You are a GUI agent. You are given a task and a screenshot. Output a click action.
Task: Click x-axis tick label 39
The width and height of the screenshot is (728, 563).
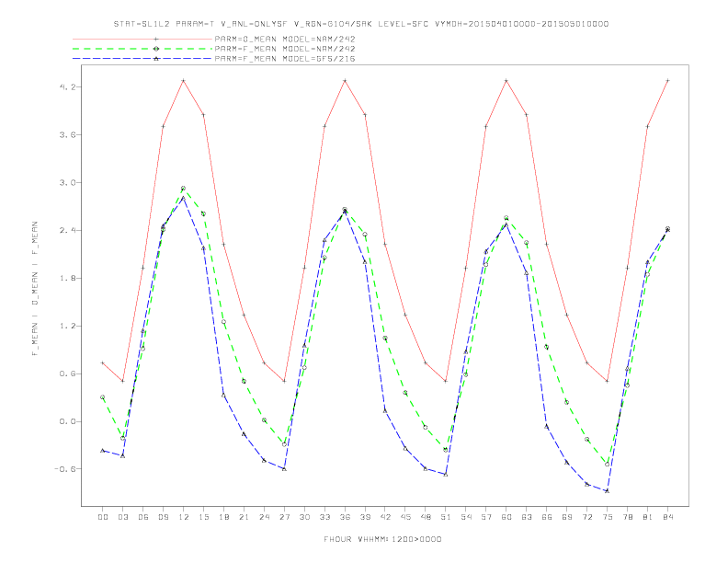pos(365,517)
